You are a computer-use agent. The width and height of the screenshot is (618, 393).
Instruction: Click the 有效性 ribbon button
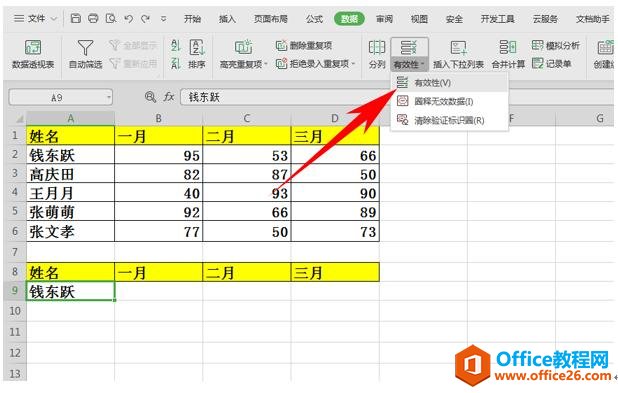(409, 54)
